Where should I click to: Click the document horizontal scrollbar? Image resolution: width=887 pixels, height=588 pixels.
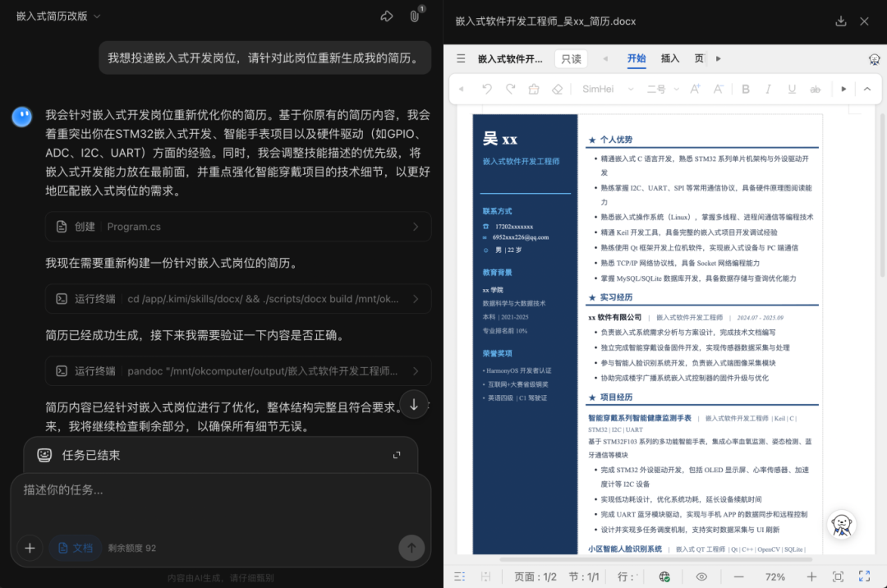tap(655, 559)
